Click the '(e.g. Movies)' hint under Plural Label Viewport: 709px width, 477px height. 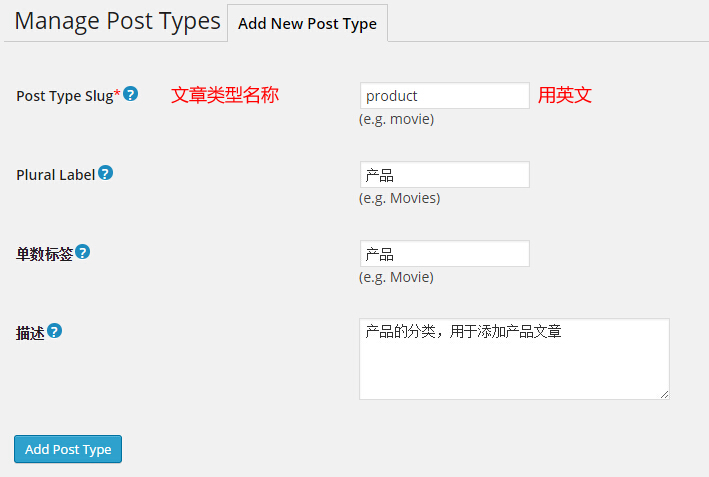[x=399, y=198]
